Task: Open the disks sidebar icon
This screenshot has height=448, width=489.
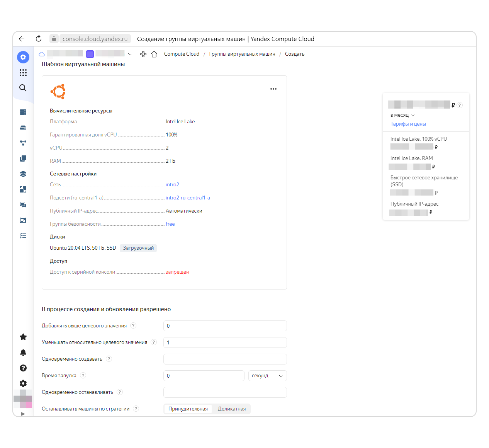Action: (23, 128)
